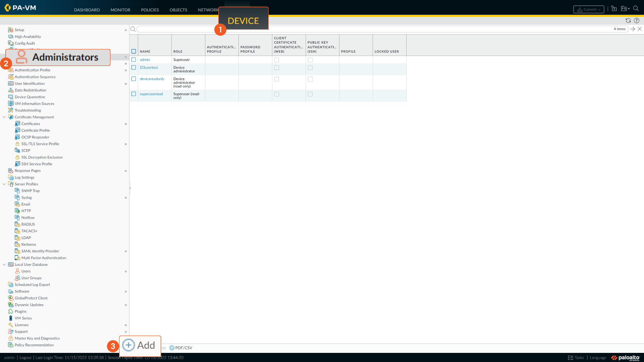Click the PDF/CSV export icon
Image resolution: width=644 pixels, height=362 pixels.
(172, 348)
